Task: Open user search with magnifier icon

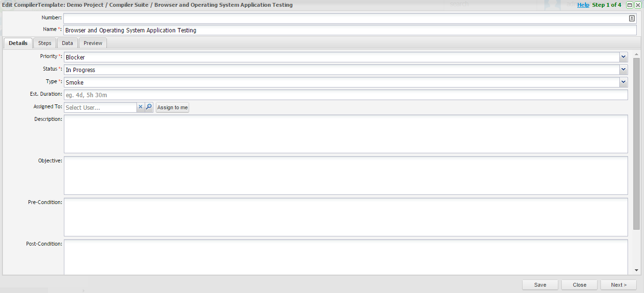Action: coord(149,107)
